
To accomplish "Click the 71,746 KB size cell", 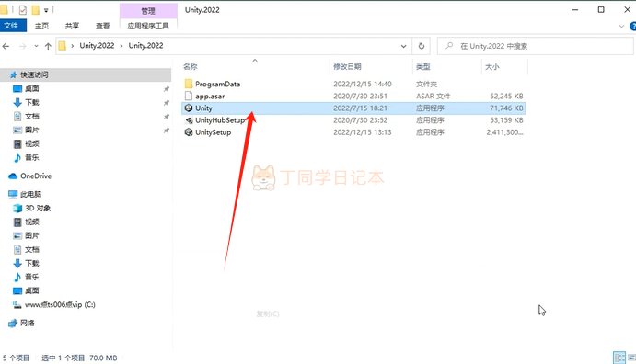I will (506, 108).
